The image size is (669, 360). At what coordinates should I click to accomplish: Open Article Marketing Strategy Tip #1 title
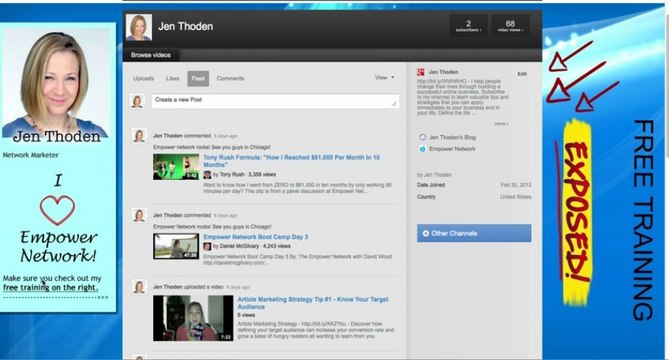click(313, 303)
